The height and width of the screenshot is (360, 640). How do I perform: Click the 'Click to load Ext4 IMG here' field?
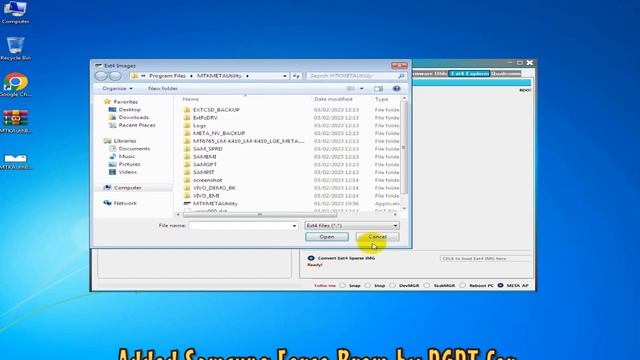point(485,258)
